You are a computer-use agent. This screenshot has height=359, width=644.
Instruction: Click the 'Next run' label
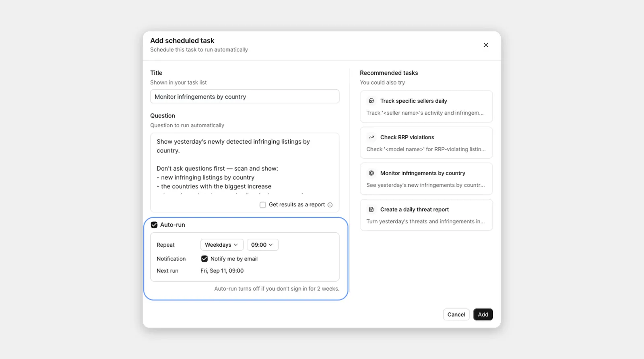click(167, 271)
